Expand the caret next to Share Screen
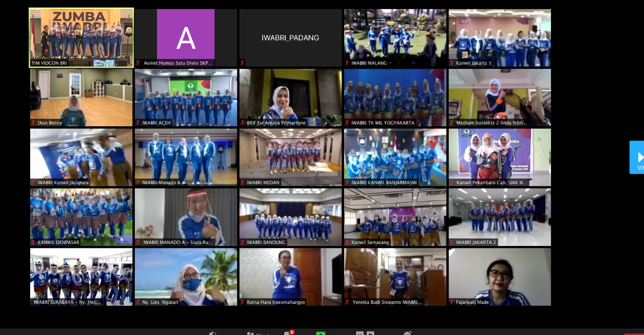Viewport: 644px width, 335px height. point(333,333)
